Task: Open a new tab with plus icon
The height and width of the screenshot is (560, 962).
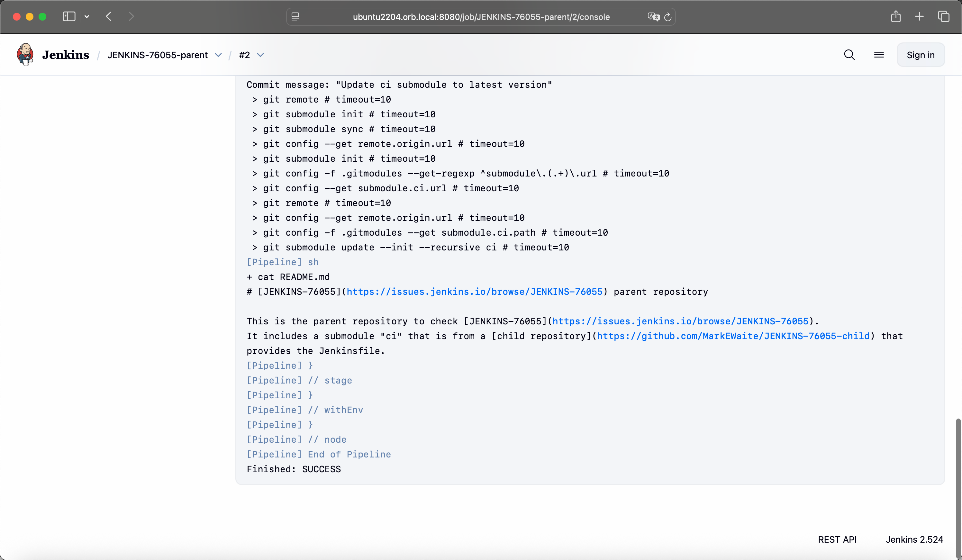Action: (x=919, y=16)
